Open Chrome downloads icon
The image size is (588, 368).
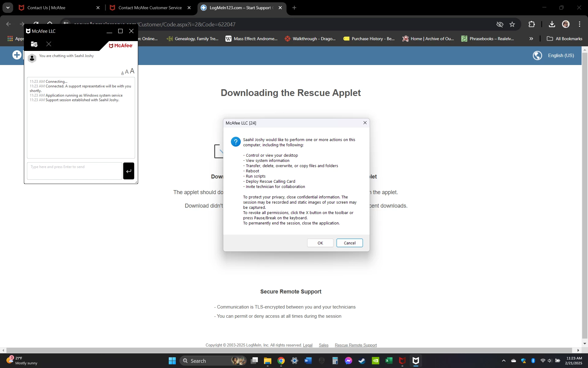point(552,25)
